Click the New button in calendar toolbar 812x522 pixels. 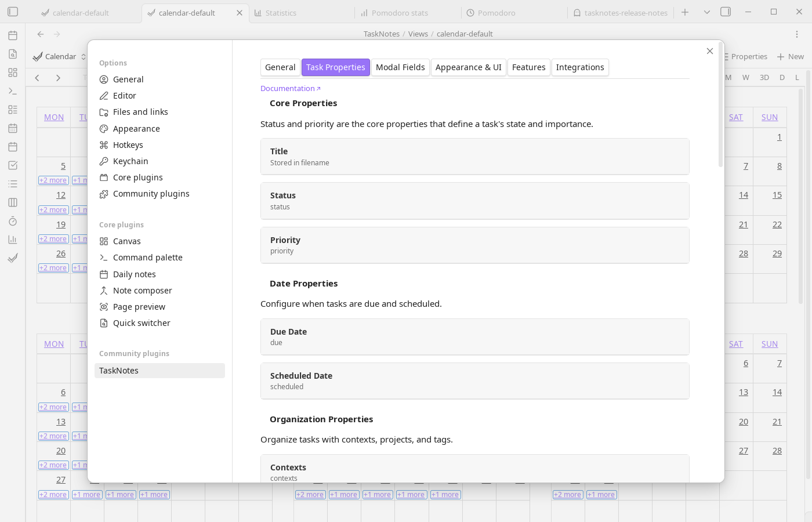tap(791, 56)
